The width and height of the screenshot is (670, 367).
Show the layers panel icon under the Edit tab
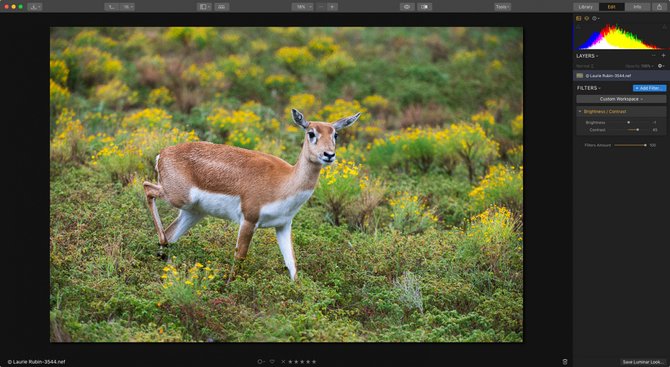[586, 18]
